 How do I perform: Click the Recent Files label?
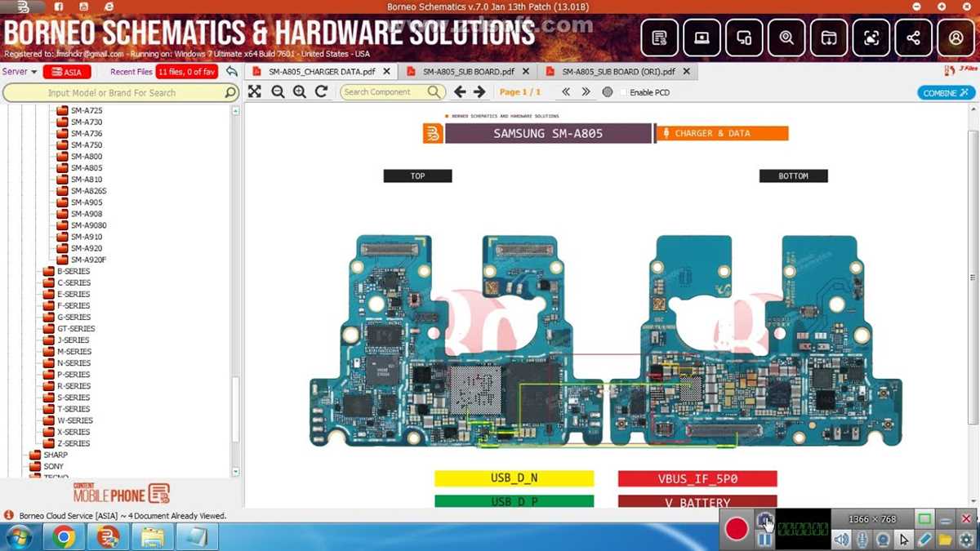(x=131, y=72)
